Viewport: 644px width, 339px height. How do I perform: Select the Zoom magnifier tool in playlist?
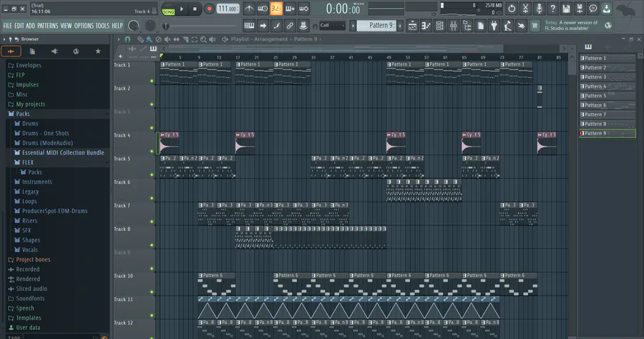(204, 39)
